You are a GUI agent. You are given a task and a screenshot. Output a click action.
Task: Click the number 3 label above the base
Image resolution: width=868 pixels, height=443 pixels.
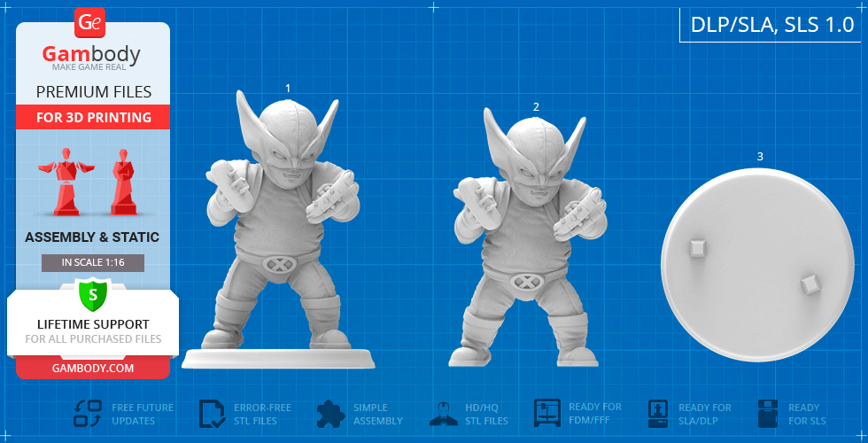tap(760, 157)
